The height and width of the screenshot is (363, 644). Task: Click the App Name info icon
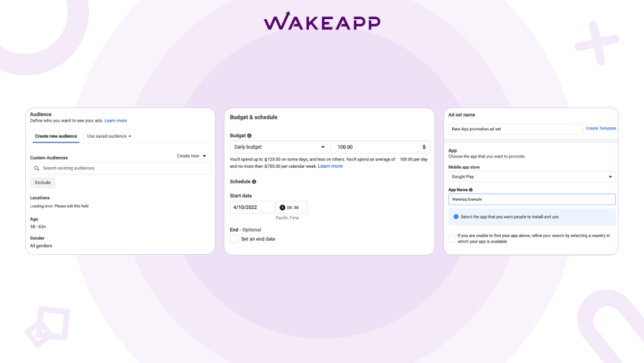(x=471, y=190)
